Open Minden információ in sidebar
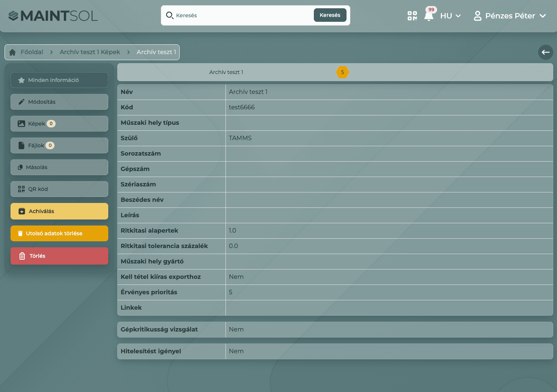The image size is (557, 392). 59,80
